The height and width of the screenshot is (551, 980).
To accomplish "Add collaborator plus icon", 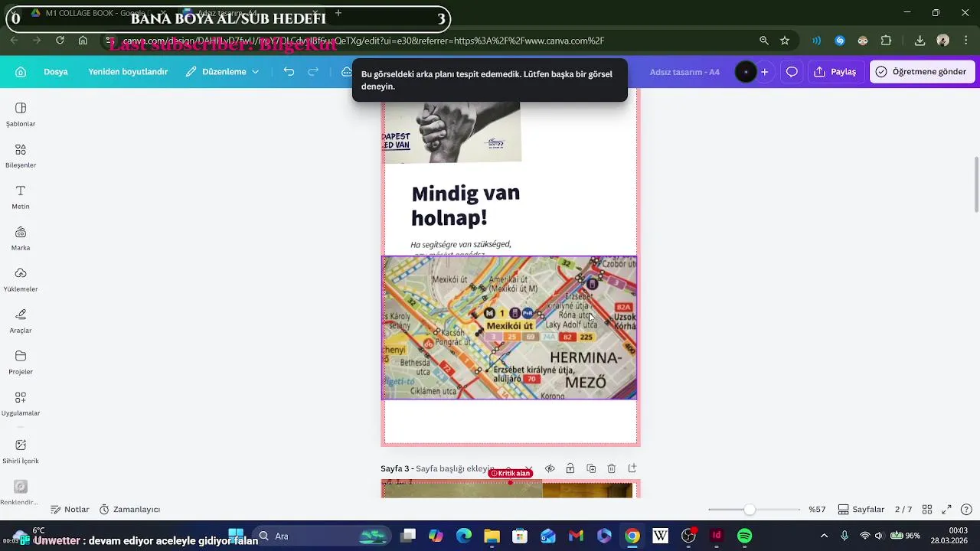I will coord(764,72).
